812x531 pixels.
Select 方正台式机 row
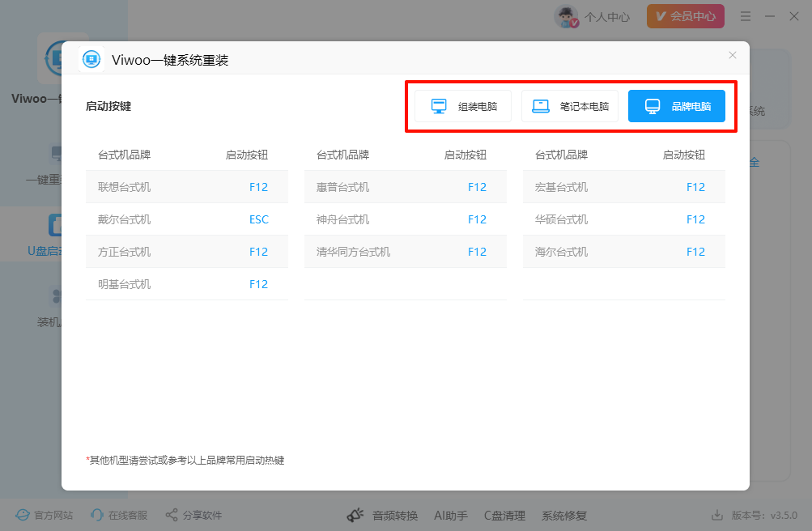tap(187, 252)
